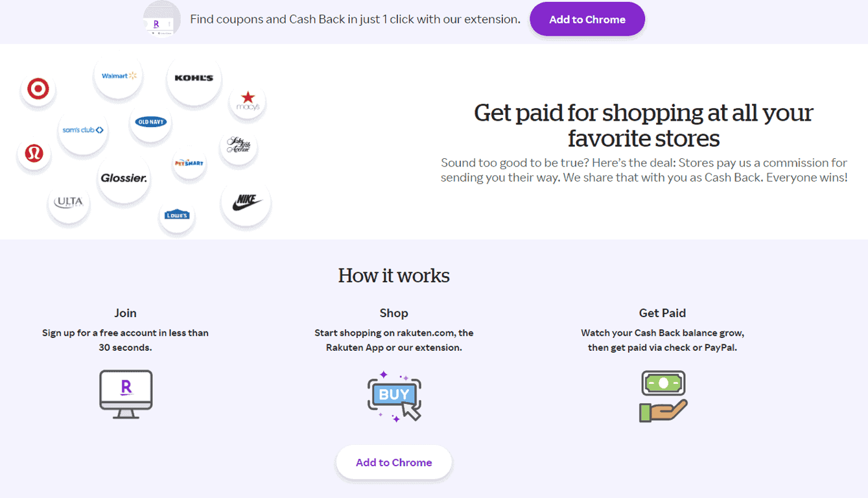Open the PetSmart logo bubble
This screenshot has height=498, width=868.
189,163
